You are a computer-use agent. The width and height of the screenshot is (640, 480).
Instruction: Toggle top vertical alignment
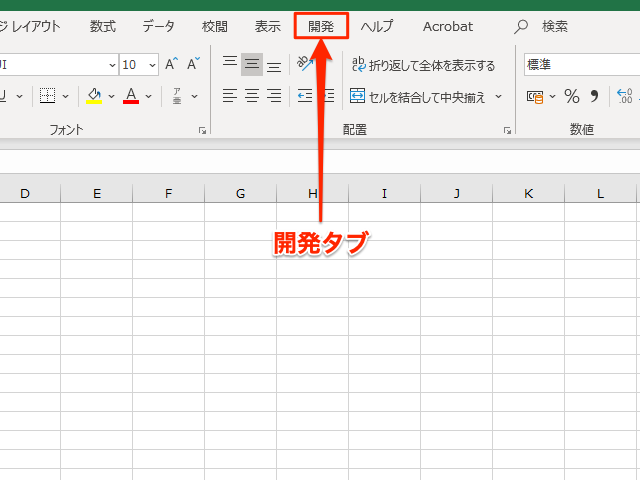coord(230,65)
